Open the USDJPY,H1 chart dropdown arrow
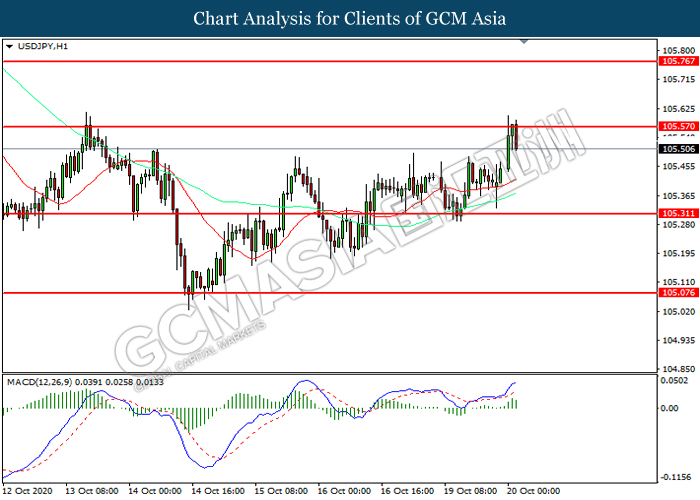Screen dimensions: 700x500 (x=9, y=46)
